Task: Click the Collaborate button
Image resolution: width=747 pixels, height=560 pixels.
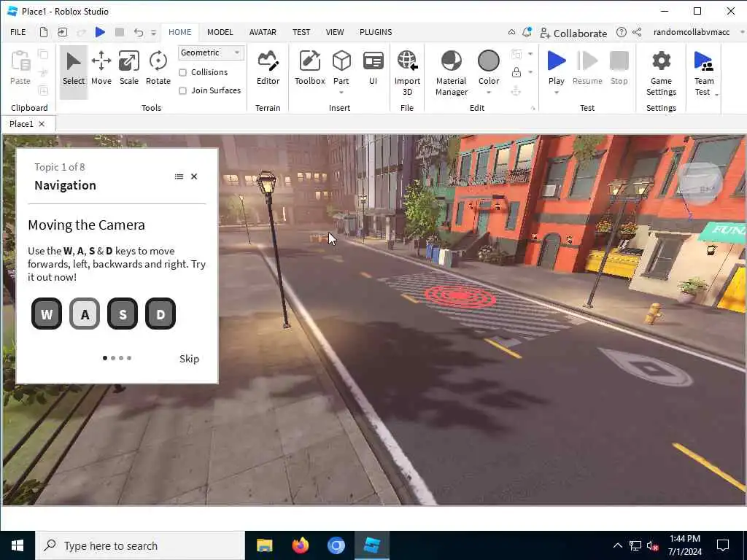Action: (573, 34)
